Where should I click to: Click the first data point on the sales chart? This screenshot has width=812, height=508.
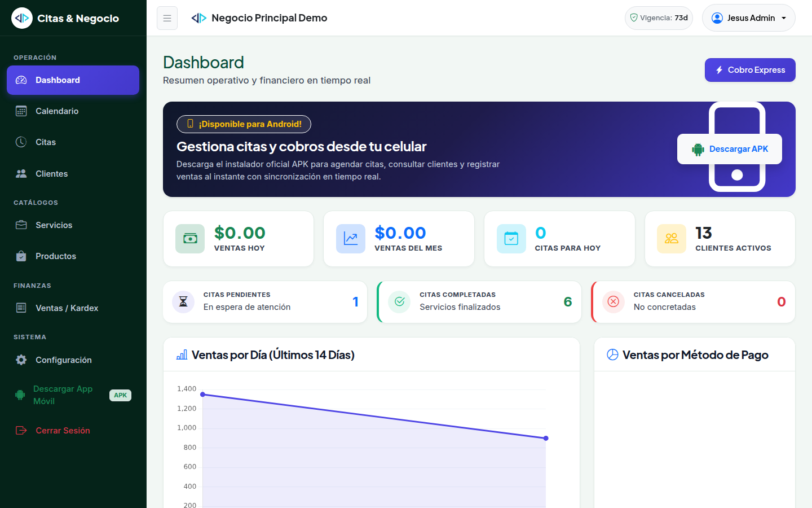click(203, 395)
